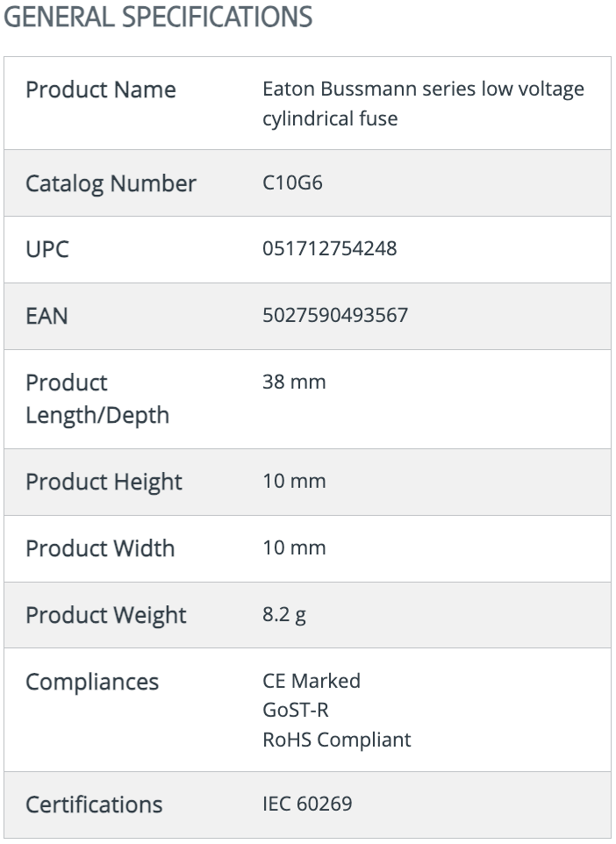Select the 38 mm length value

click(294, 382)
